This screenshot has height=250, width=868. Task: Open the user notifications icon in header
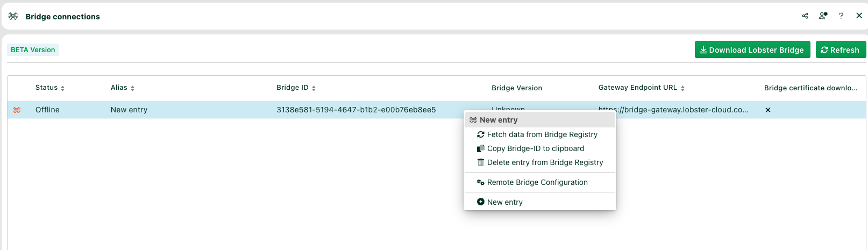coord(823,16)
